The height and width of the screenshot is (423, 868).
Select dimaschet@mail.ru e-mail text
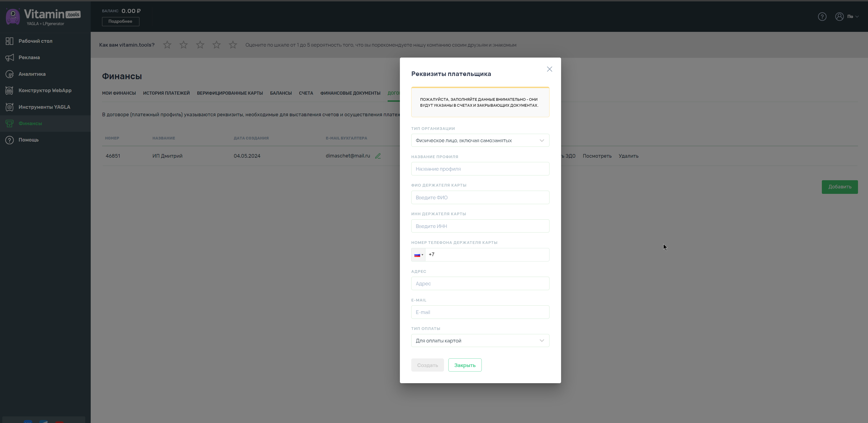pos(348,156)
